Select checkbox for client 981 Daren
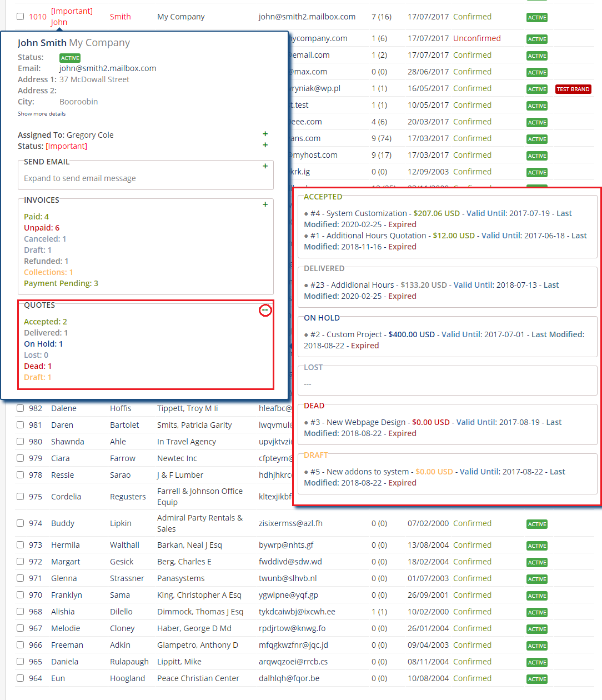This screenshot has width=602, height=700. click(20, 425)
